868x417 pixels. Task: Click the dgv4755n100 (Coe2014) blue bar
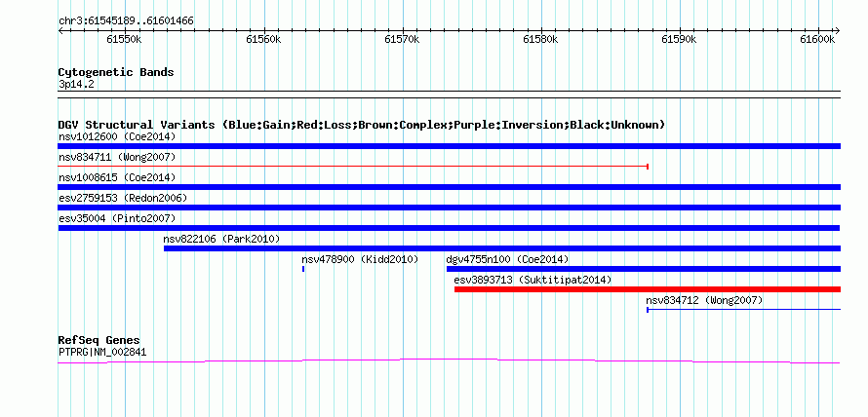click(644, 269)
